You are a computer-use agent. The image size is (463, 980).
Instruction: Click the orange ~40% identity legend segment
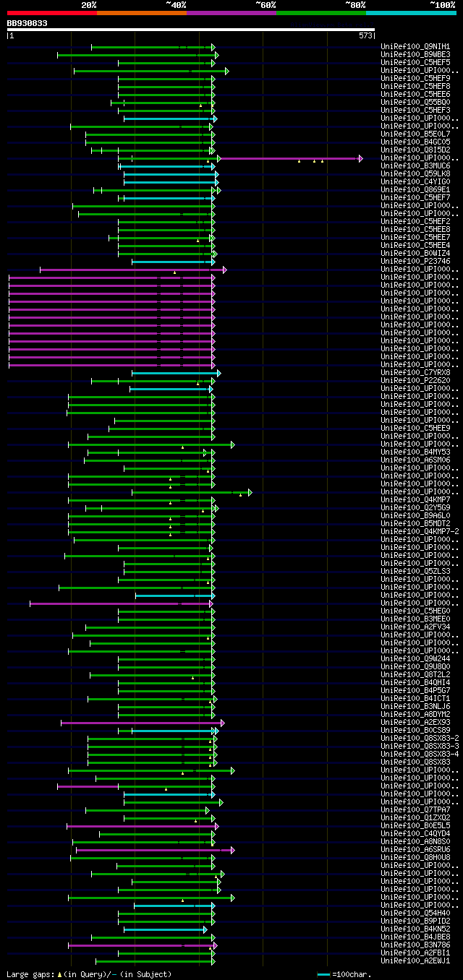[142, 13]
